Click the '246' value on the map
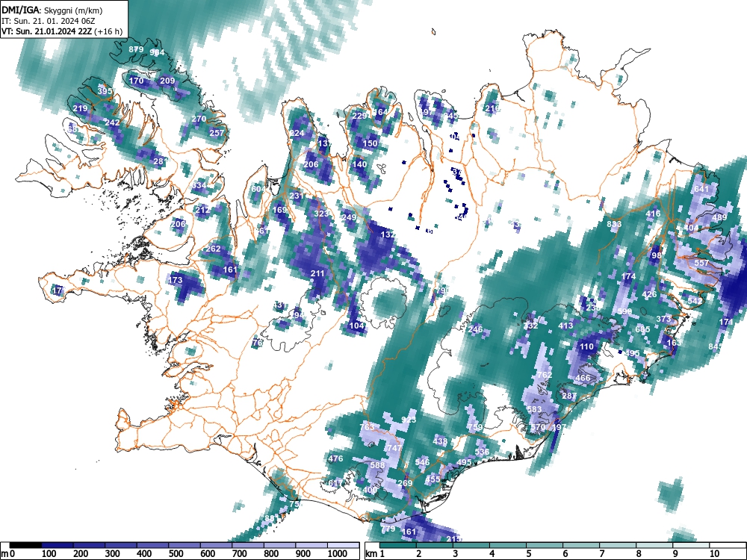Image resolution: width=747 pixels, height=560 pixels. click(475, 329)
